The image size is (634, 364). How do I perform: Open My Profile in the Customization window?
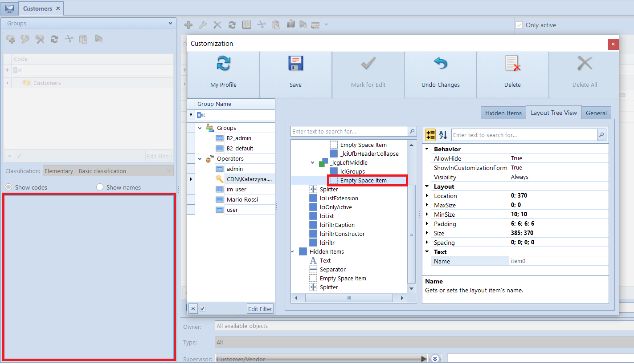[223, 75]
